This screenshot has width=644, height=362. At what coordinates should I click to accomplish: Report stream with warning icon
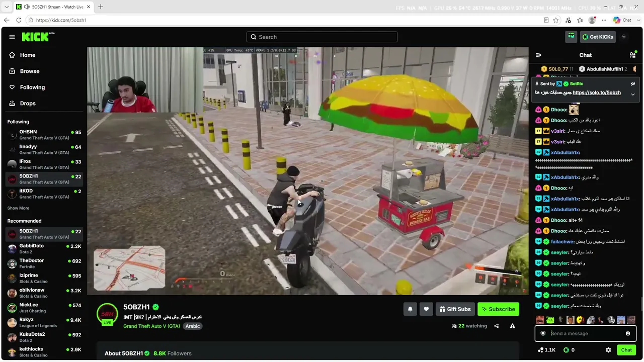click(x=512, y=326)
